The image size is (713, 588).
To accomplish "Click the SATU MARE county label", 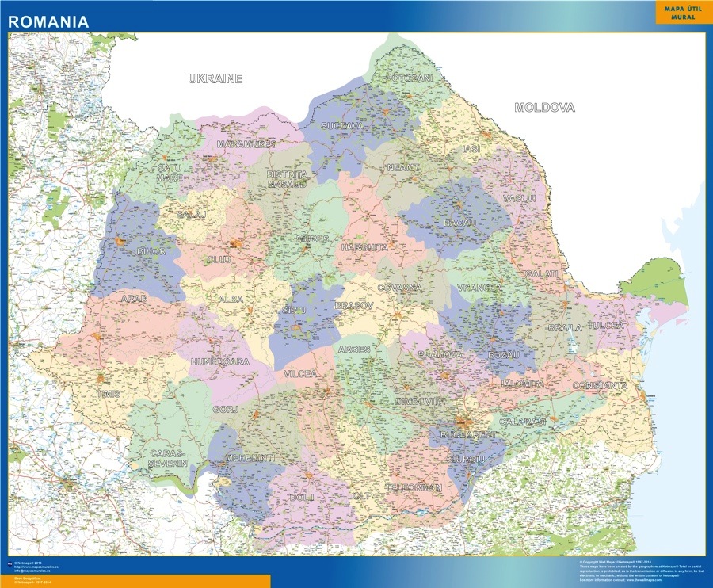I will (x=170, y=172).
